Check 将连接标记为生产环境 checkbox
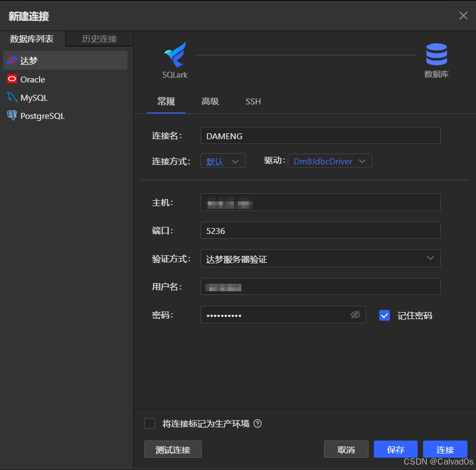The height and width of the screenshot is (470, 476). 150,423
